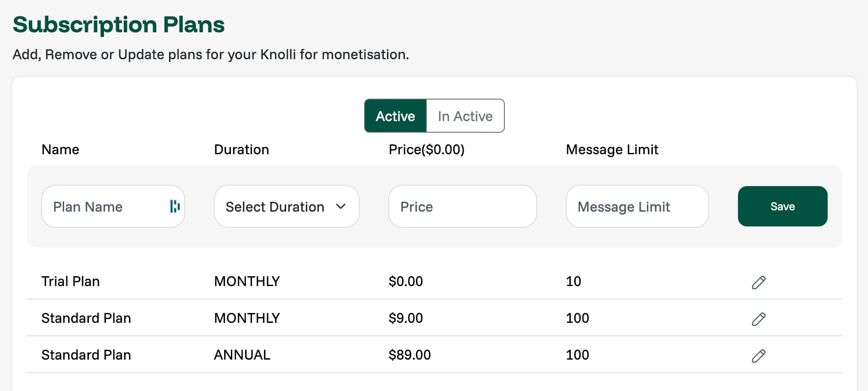Edit the ANNUAL Standard Plan
868x391 pixels.
click(758, 356)
